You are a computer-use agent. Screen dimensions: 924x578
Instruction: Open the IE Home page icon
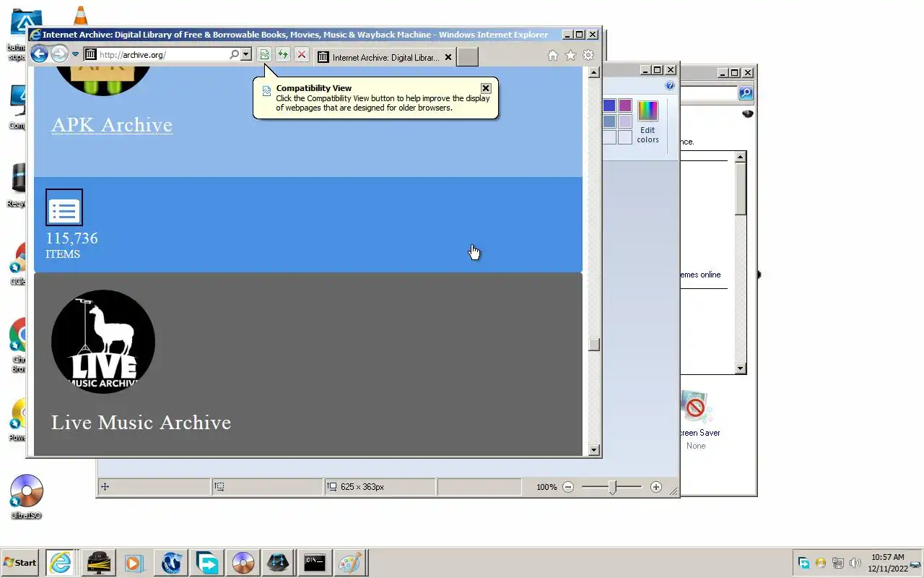click(x=553, y=56)
